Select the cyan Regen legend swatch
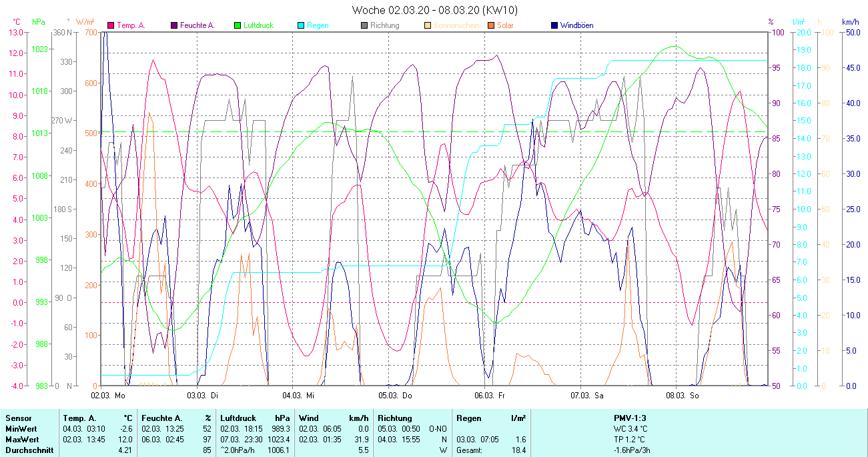The width and height of the screenshot is (868, 457). (x=301, y=25)
